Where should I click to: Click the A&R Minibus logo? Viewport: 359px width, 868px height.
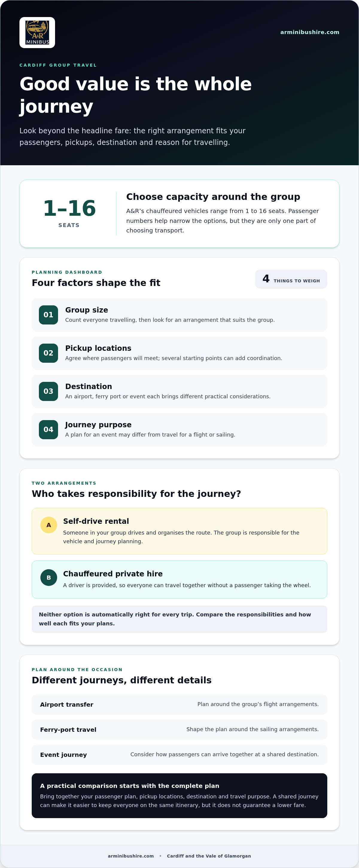point(37,32)
